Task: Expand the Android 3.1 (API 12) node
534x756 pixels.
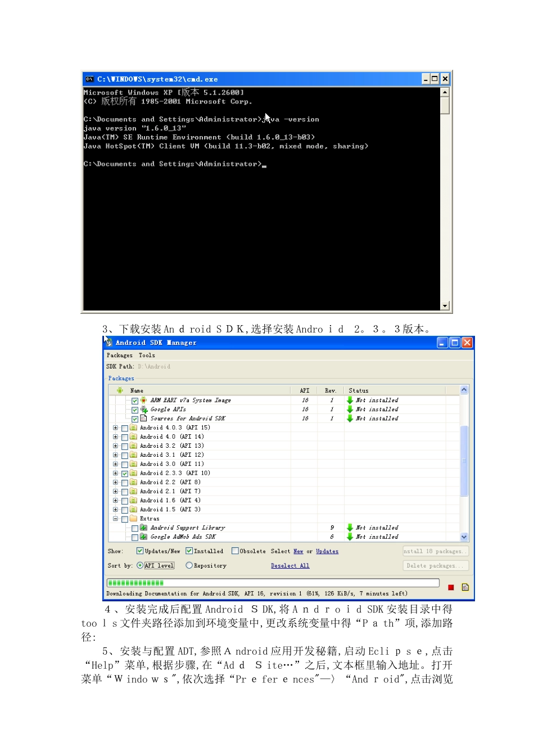Action: click(x=115, y=454)
